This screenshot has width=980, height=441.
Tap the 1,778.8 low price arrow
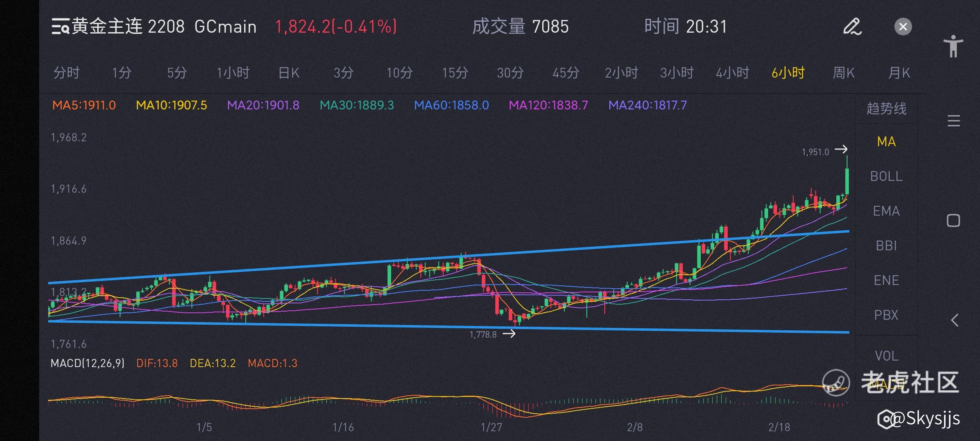(x=509, y=334)
